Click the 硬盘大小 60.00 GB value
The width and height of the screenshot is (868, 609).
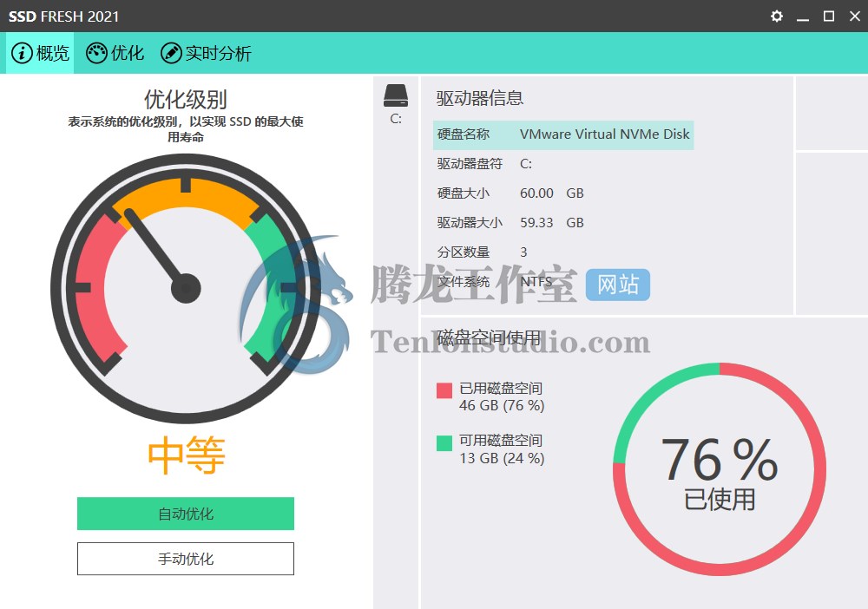click(x=552, y=193)
